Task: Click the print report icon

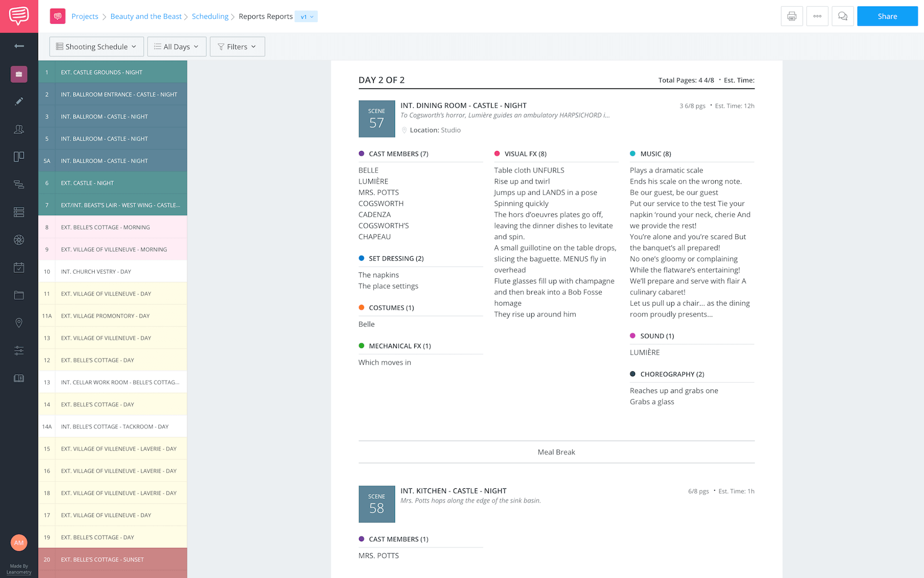Action: (x=791, y=16)
